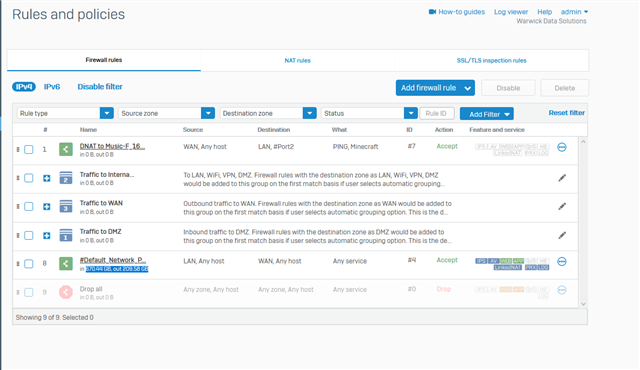Open the How-to guides video icon
The height and width of the screenshot is (370, 640).
click(x=432, y=12)
